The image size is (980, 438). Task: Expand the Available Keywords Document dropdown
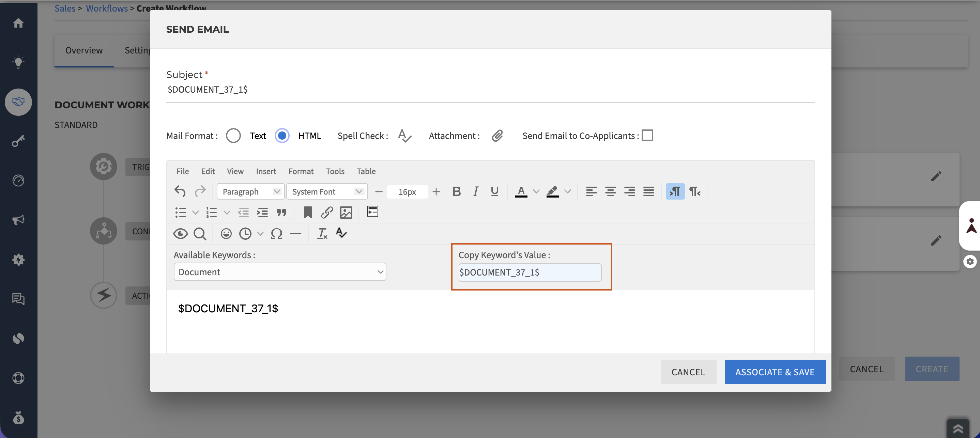point(280,272)
